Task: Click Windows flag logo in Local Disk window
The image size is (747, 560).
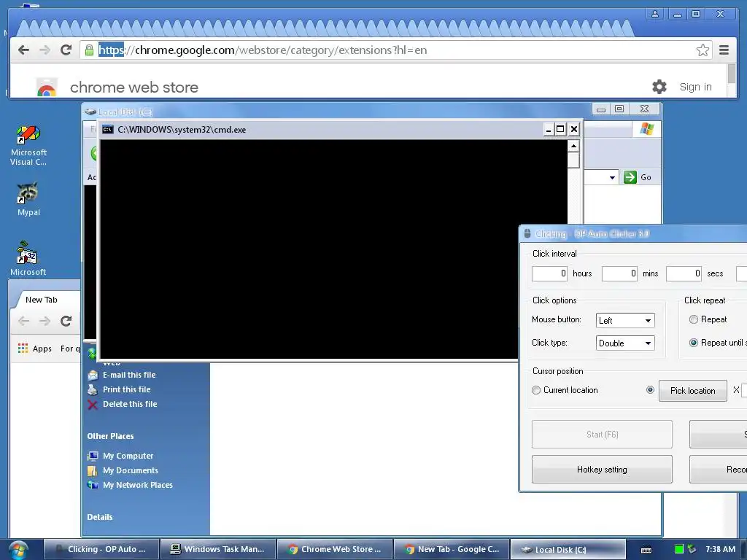Action: pos(647,129)
